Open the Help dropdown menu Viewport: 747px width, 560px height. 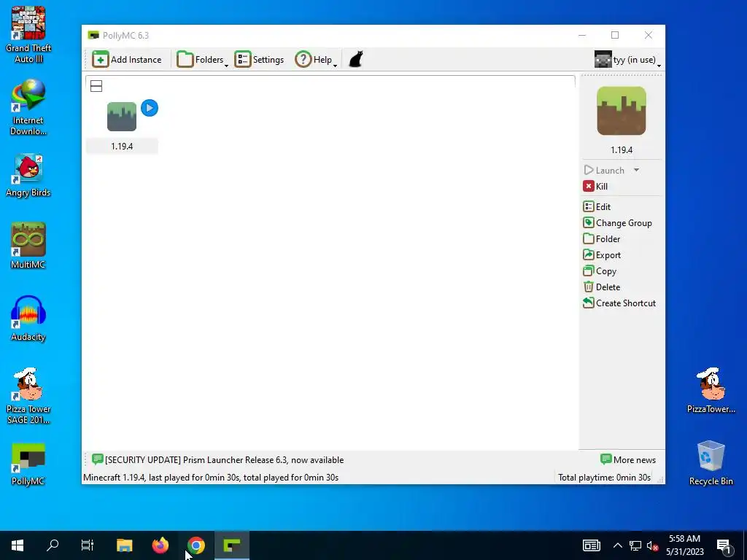[x=316, y=60]
